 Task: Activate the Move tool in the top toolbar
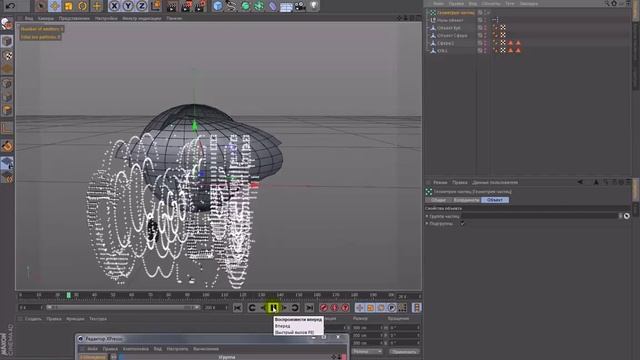tap(54, 6)
